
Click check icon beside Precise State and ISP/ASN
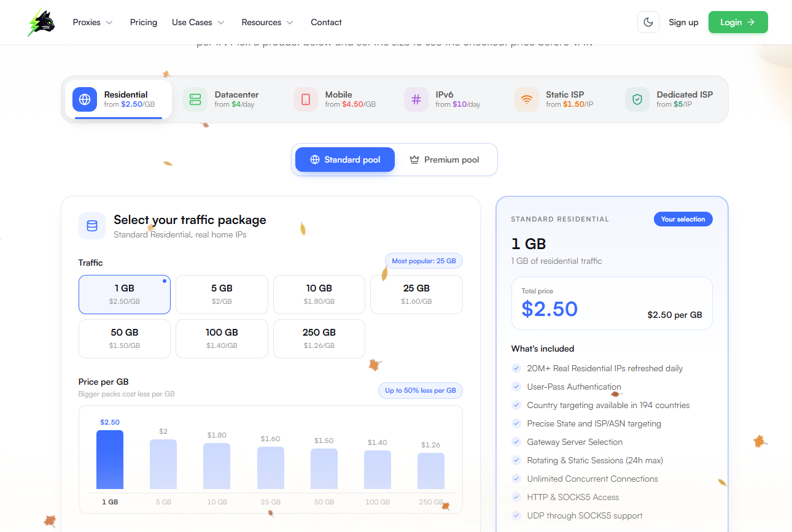pos(516,423)
